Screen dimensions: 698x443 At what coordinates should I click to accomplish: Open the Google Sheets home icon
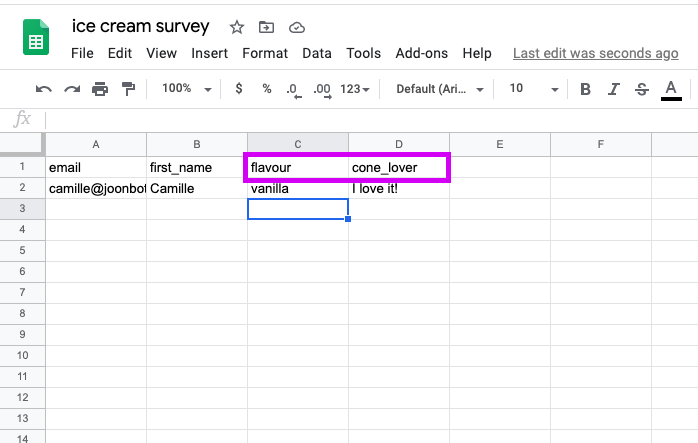36,37
